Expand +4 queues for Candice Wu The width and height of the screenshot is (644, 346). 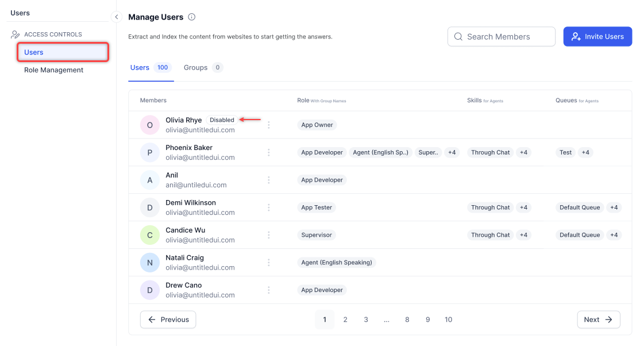pos(614,235)
